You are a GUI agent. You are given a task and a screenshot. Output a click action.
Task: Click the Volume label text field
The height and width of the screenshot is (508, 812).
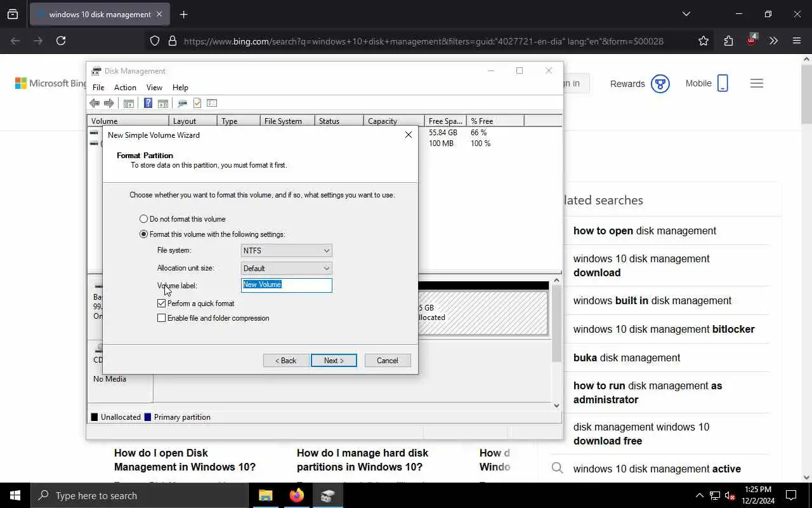tap(287, 285)
